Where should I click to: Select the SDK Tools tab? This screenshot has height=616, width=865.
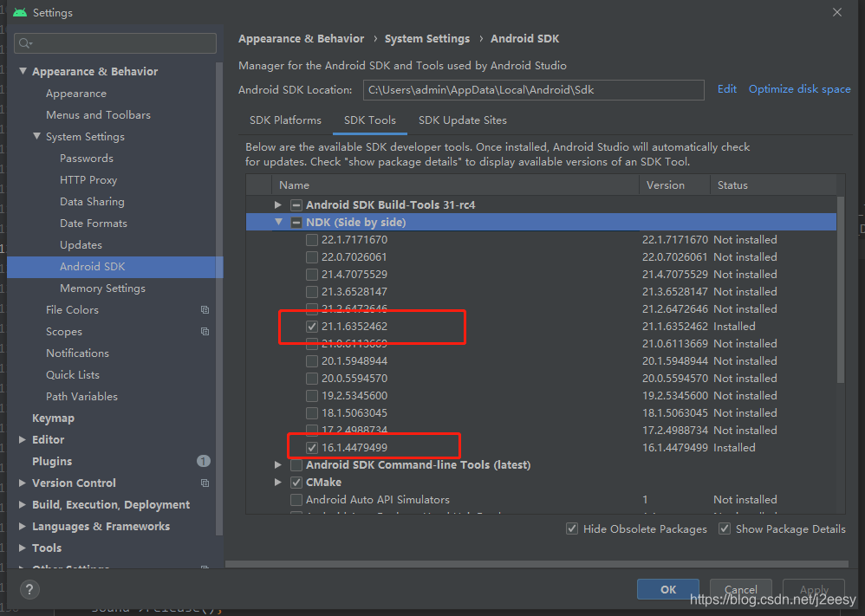(x=369, y=120)
